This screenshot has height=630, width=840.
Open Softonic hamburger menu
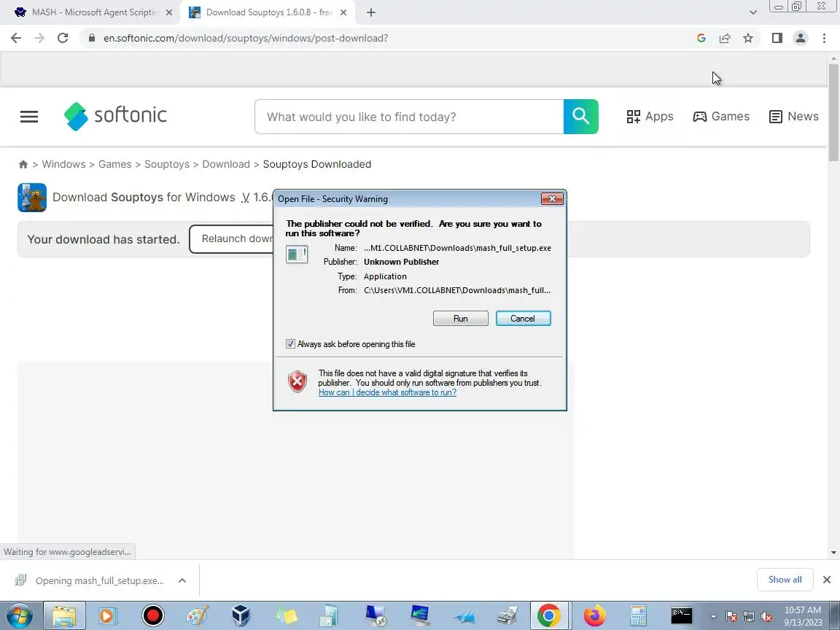click(29, 116)
